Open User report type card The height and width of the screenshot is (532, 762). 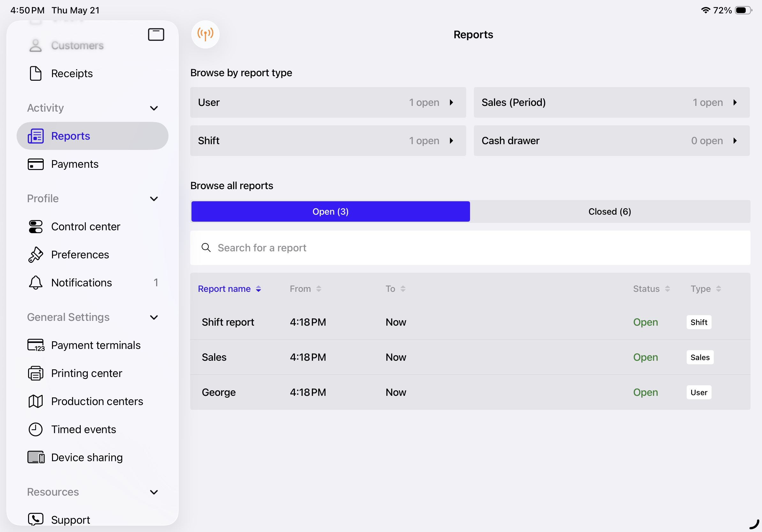click(328, 102)
